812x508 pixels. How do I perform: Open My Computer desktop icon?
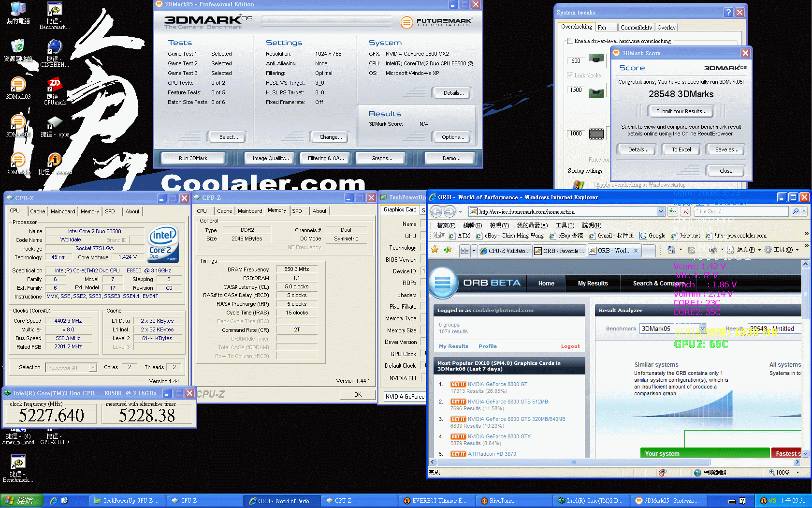click(18, 13)
